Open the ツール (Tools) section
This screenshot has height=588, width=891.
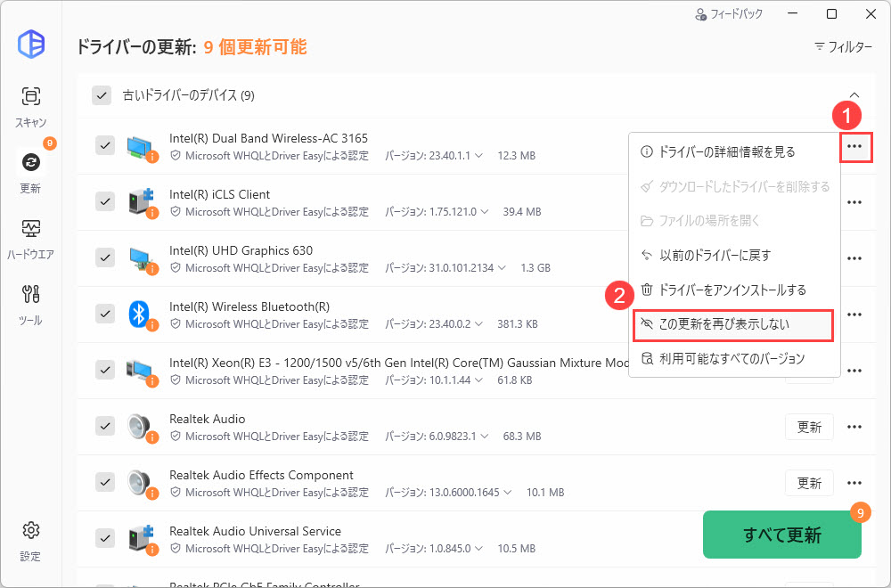pyautogui.click(x=30, y=305)
